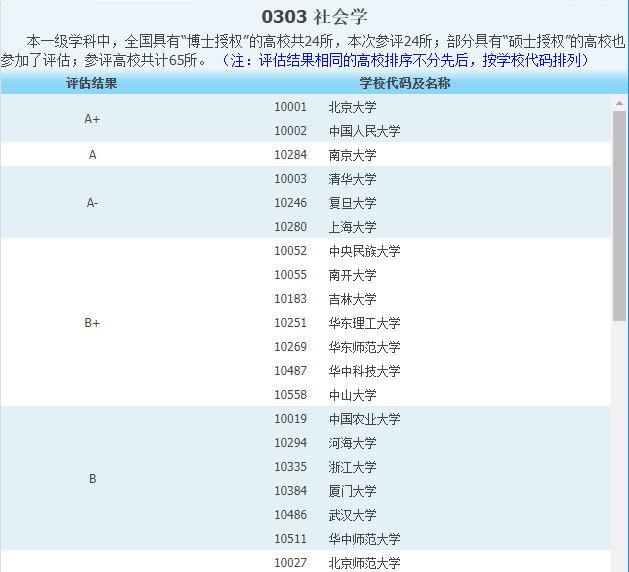
Task: Click the 学校代码及名称 column header
Action: pos(405,83)
